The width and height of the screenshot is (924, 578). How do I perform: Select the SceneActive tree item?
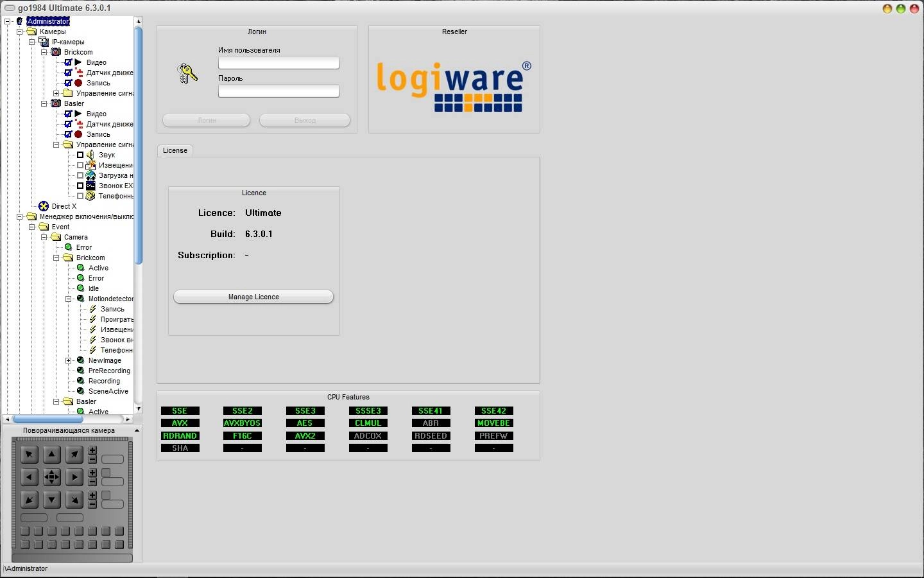pyautogui.click(x=108, y=391)
